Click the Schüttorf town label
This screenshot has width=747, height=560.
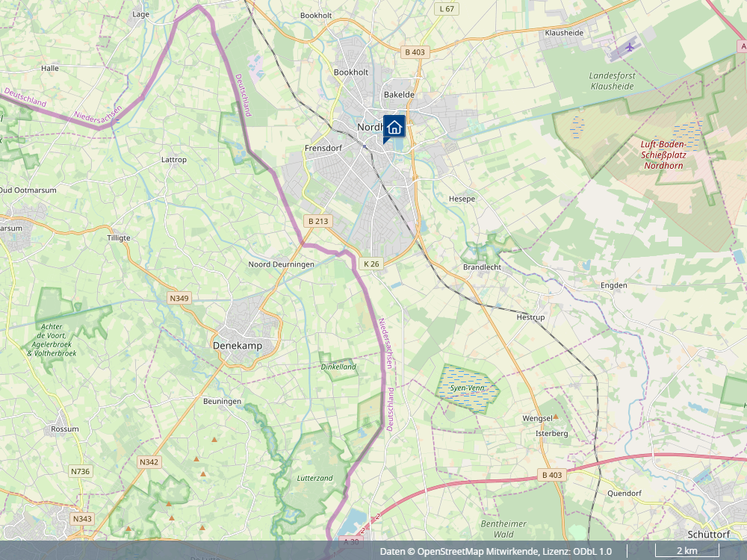[x=708, y=535]
